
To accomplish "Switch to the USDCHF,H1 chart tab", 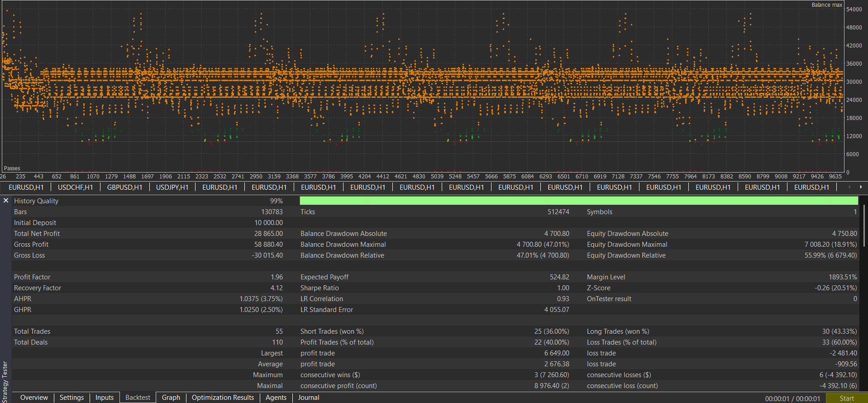I will click(75, 187).
